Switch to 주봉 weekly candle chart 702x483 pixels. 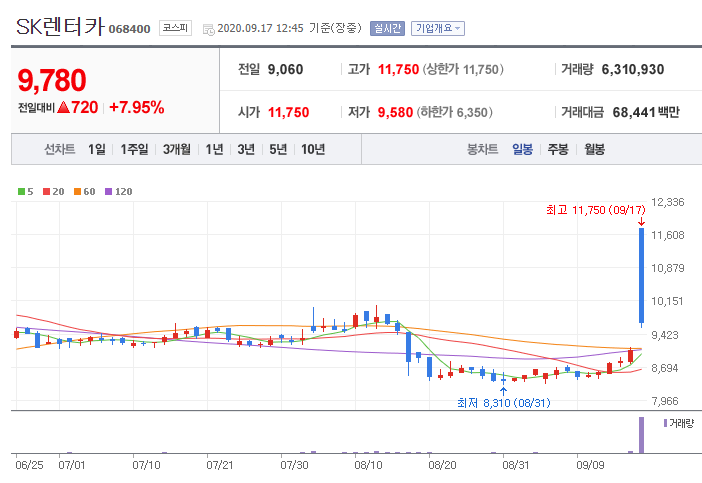(558, 149)
